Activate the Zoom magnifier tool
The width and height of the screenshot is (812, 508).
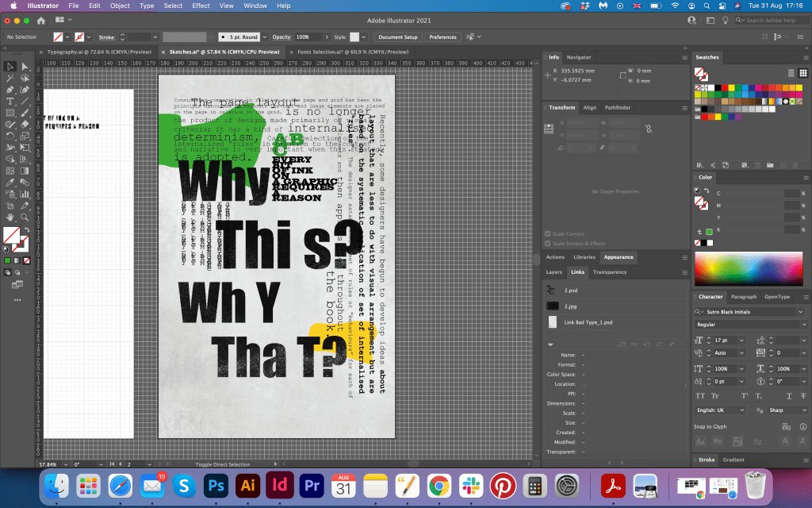tap(25, 217)
